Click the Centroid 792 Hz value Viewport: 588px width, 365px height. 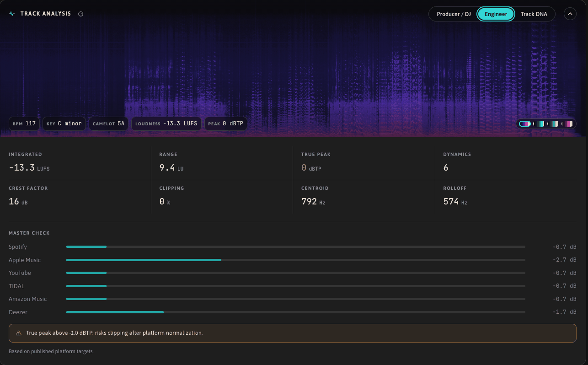[313, 201]
